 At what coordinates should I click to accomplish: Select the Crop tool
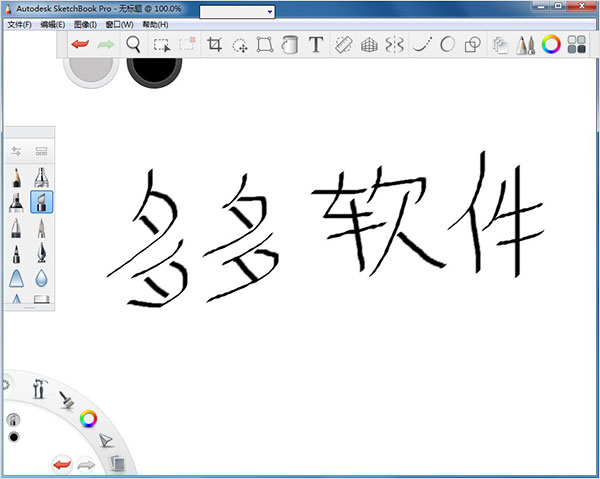point(214,45)
